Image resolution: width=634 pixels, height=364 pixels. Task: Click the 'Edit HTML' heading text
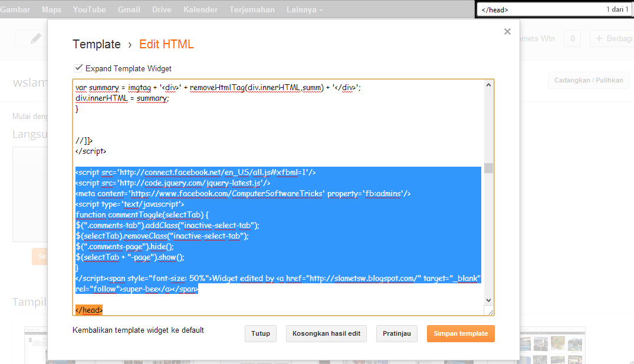(x=166, y=44)
